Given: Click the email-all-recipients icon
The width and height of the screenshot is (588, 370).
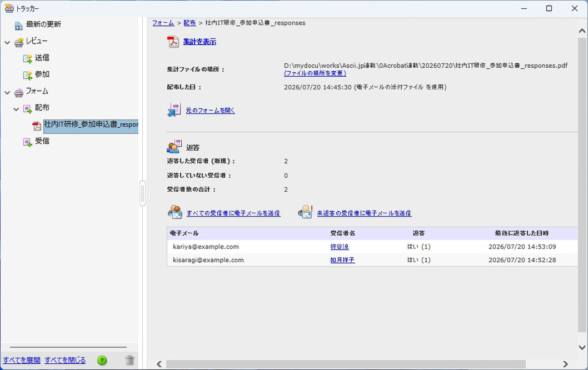Looking at the screenshot, I should point(175,212).
